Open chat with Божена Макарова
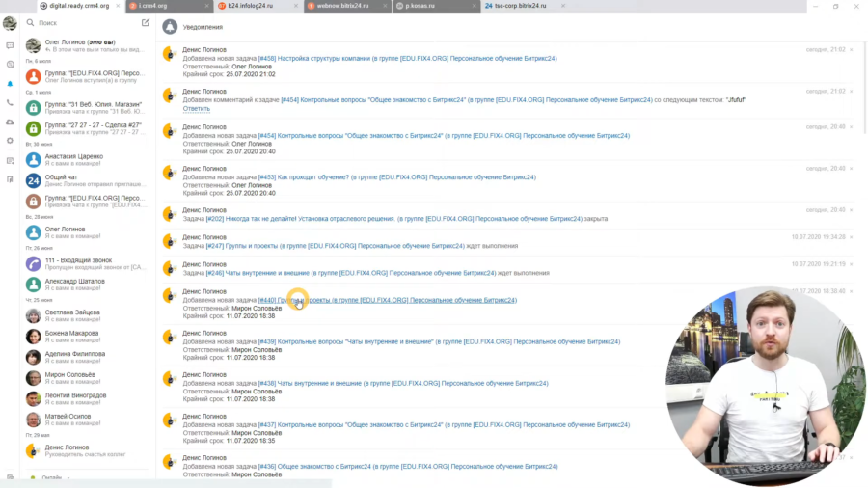Viewport: 868px width, 488px height. click(x=86, y=337)
